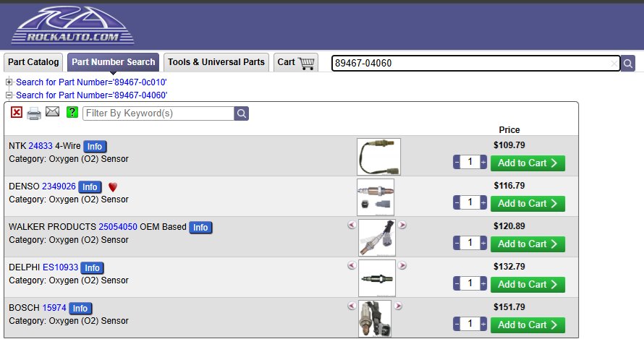Show next image for DELPHI ES10933
Screen dimensions: 644x339
(x=402, y=265)
